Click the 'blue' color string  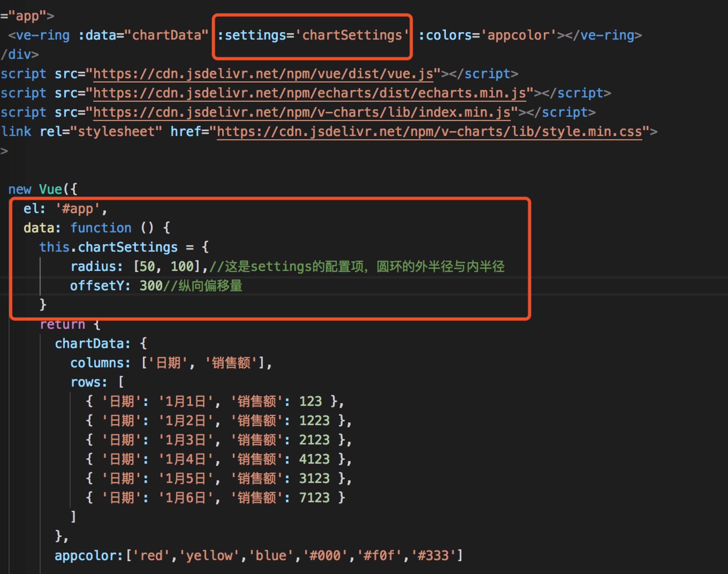point(271,556)
